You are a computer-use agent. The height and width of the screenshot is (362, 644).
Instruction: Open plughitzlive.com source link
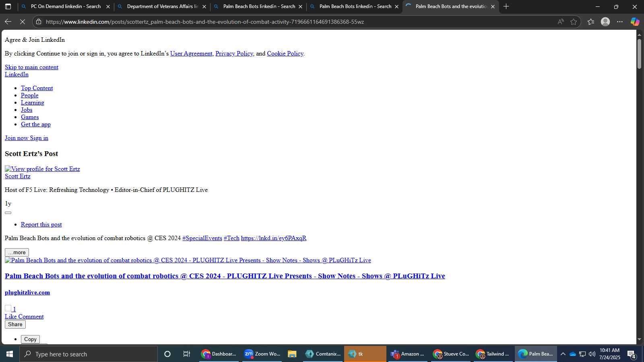coord(27,292)
